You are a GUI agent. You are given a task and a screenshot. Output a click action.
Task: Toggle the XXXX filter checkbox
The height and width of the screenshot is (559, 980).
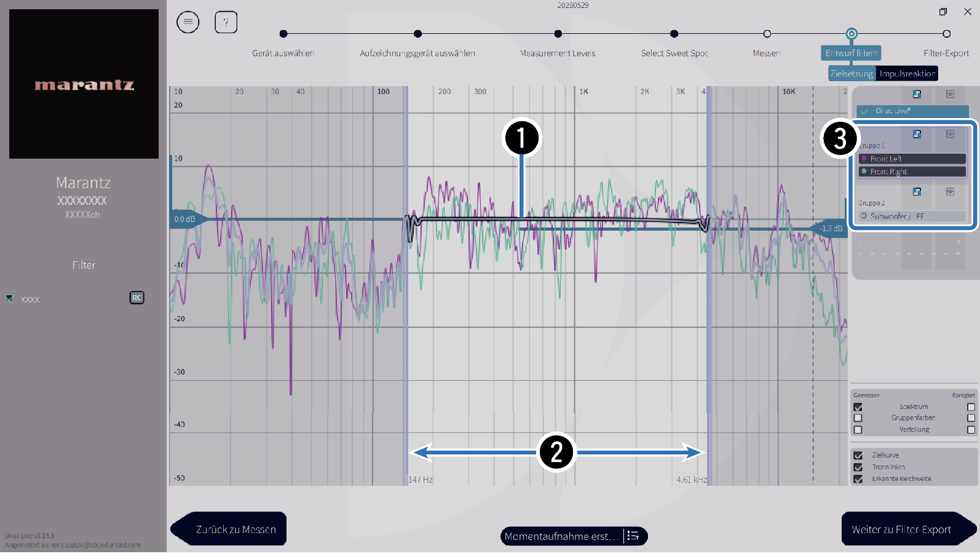(9, 298)
